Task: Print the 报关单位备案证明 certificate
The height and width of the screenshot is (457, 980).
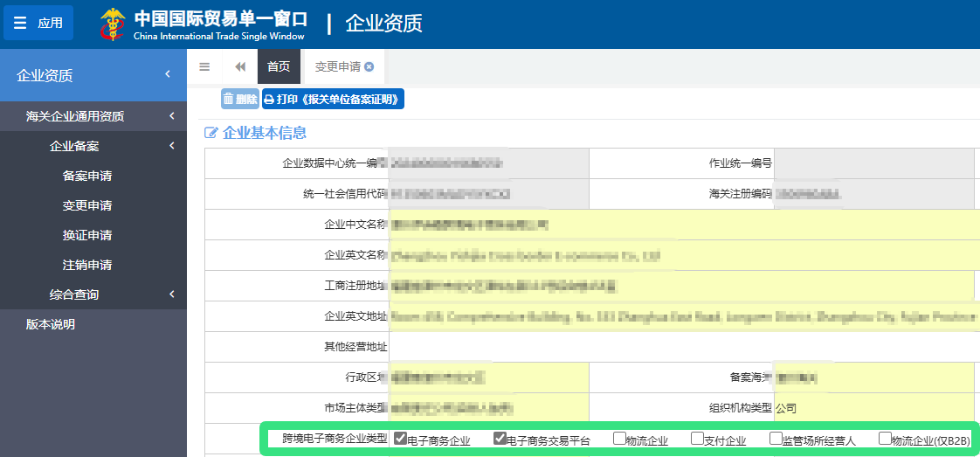Action: coord(333,100)
